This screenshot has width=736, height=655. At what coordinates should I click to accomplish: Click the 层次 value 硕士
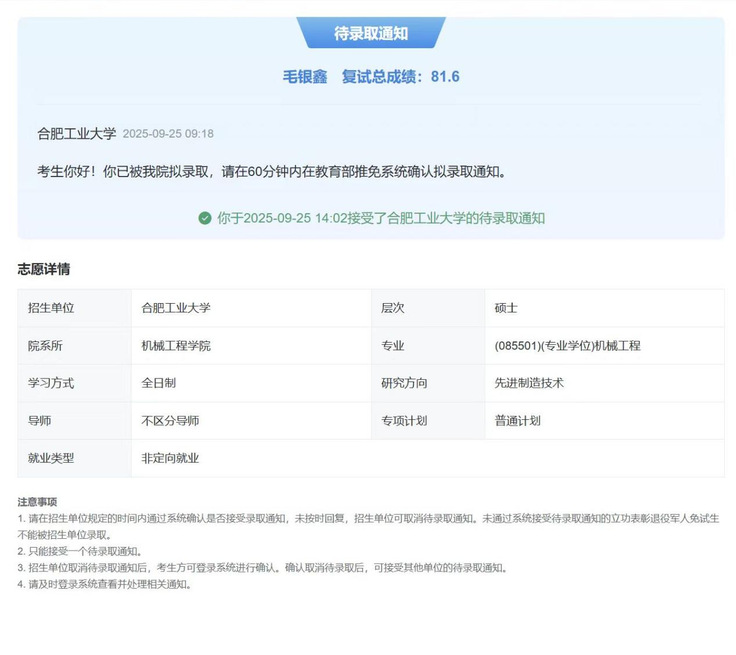506,308
